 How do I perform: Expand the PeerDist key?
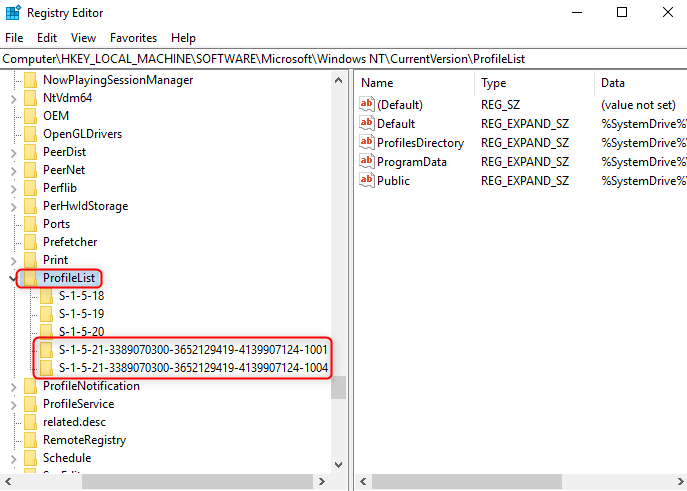coord(12,152)
